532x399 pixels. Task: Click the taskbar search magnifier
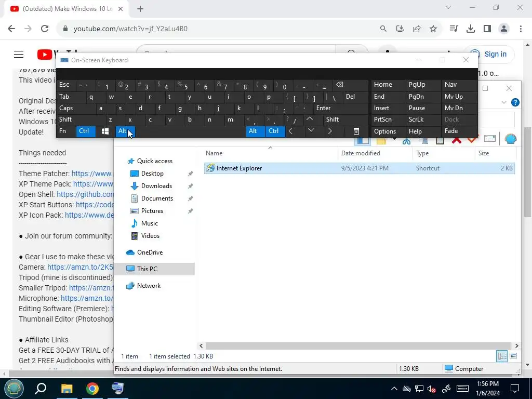click(x=41, y=388)
